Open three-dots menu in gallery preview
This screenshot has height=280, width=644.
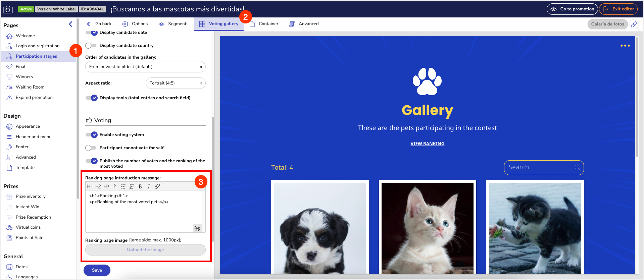pos(625,46)
